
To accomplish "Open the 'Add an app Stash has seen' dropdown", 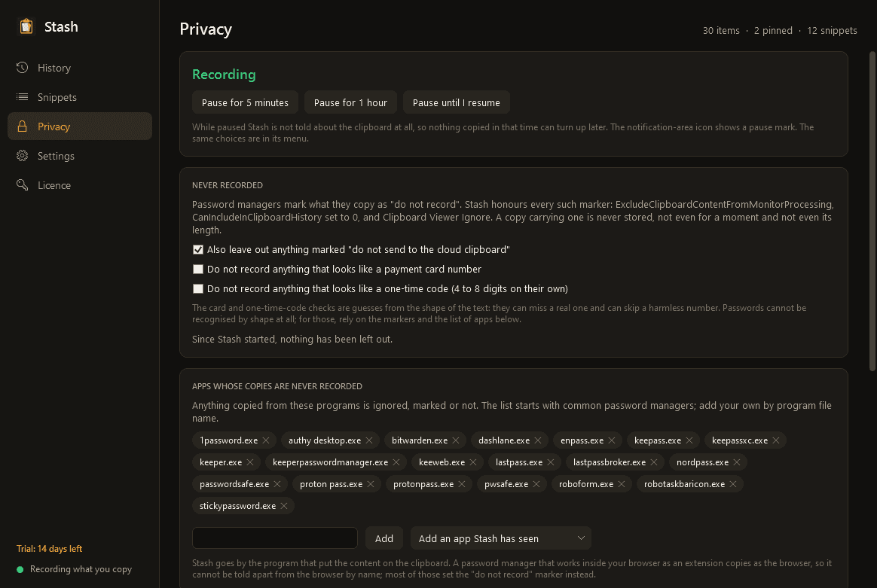I will [x=500, y=538].
